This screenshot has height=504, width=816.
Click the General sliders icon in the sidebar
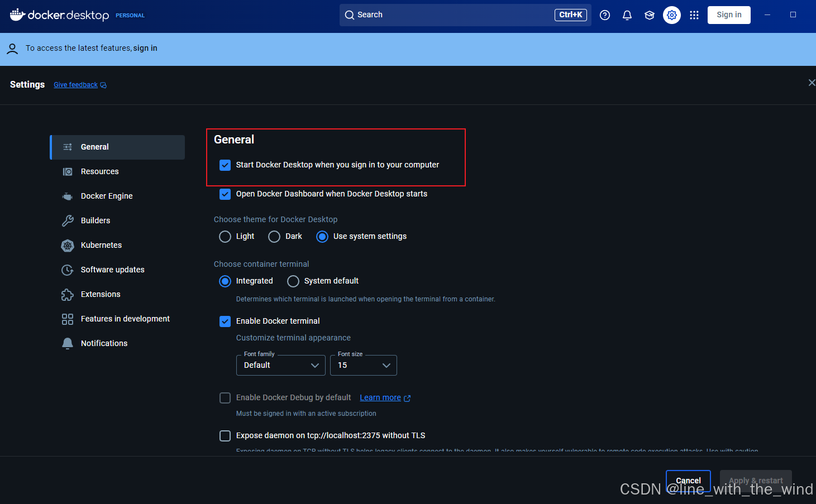[x=68, y=147]
